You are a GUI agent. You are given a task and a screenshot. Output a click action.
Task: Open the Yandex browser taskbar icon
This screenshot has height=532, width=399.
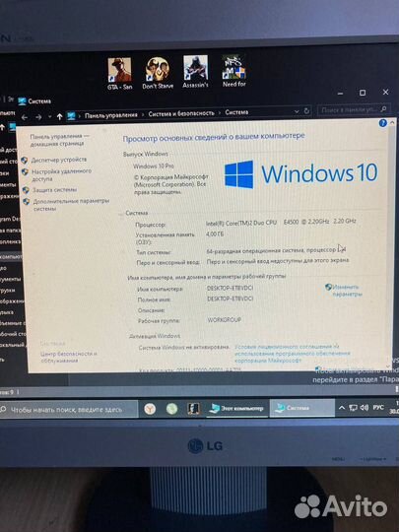pos(150,409)
